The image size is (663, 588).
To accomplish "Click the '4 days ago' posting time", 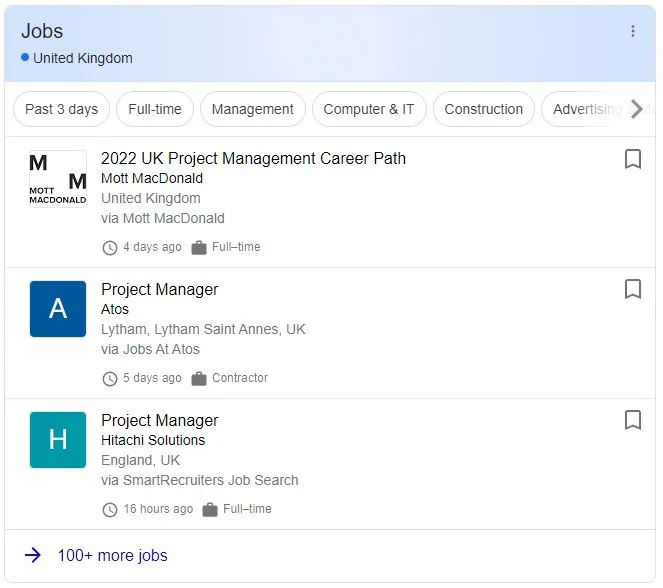I will [152, 247].
